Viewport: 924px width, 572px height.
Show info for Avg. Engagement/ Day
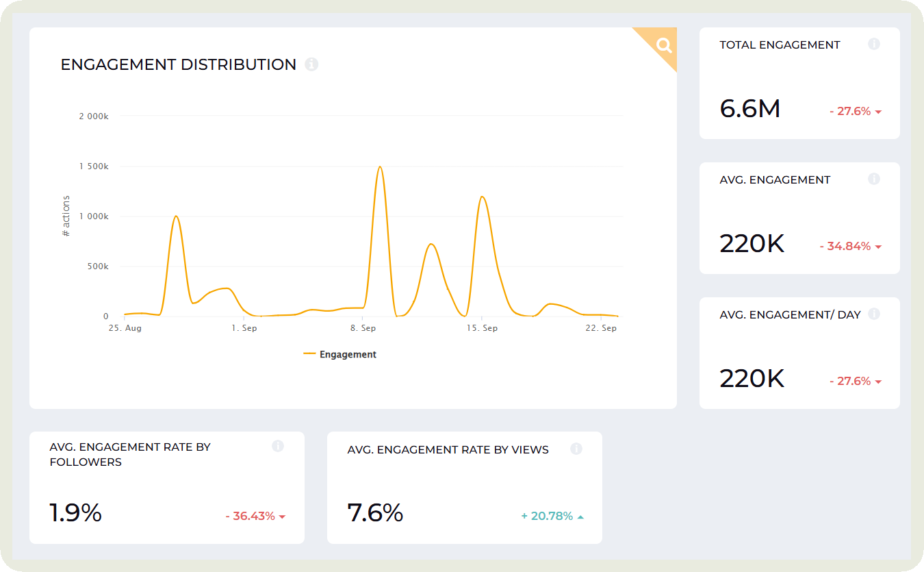pyautogui.click(x=873, y=314)
